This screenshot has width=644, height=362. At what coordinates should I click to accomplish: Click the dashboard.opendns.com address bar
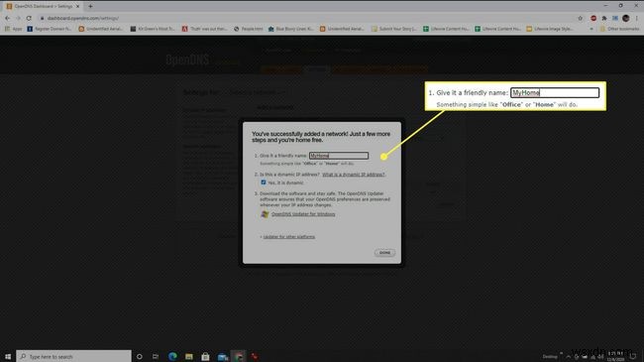coord(308,18)
